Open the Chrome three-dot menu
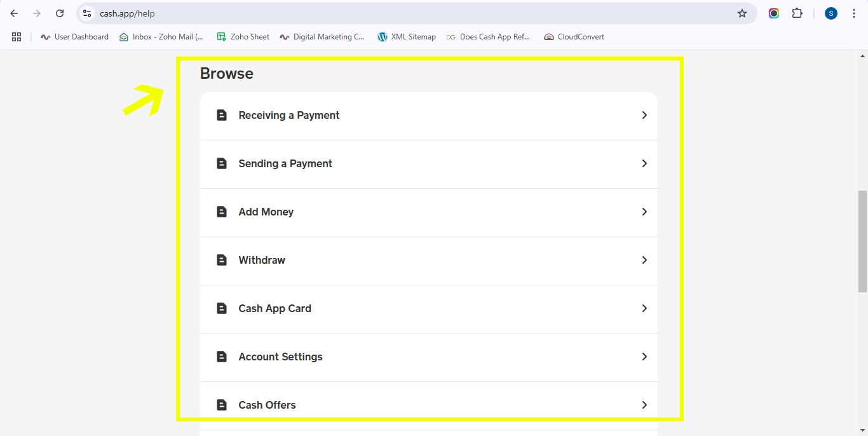Viewport: 868px width, 436px height. pos(854,13)
